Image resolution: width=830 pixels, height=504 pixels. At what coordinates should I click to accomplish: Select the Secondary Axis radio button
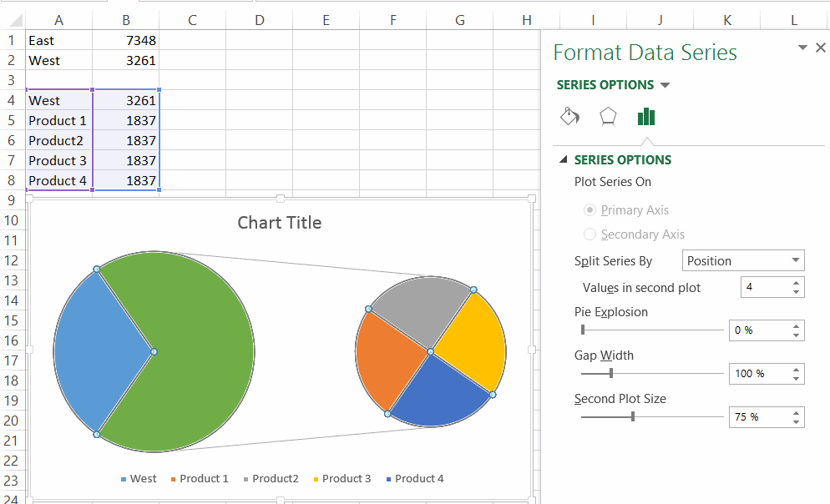pos(591,234)
